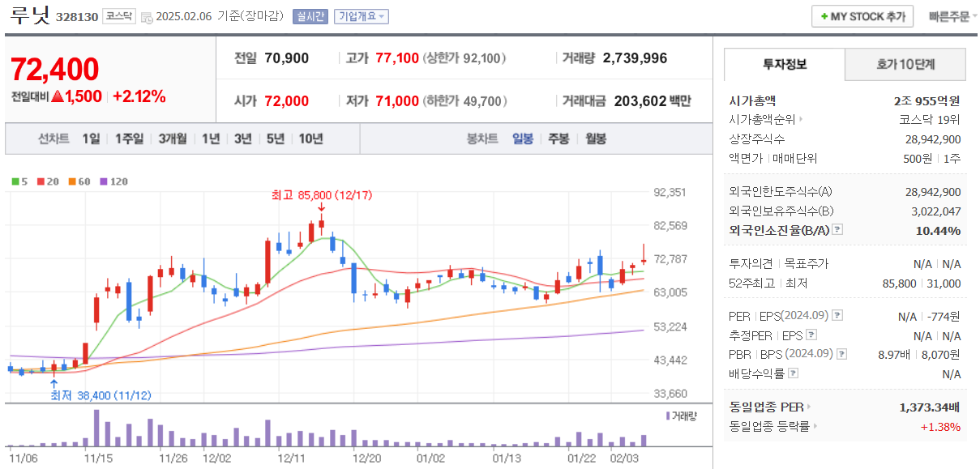Open the PBR/BPS help icon
980x469 pixels.
tap(840, 353)
